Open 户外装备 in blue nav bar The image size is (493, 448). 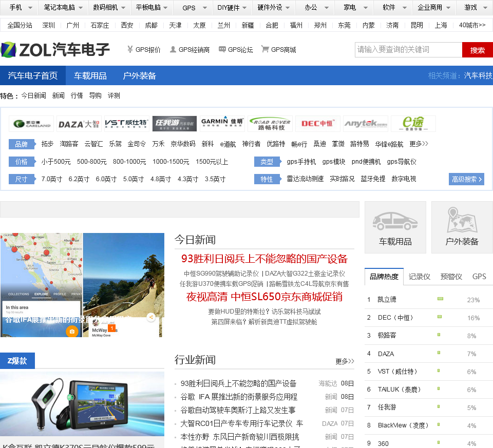point(140,76)
